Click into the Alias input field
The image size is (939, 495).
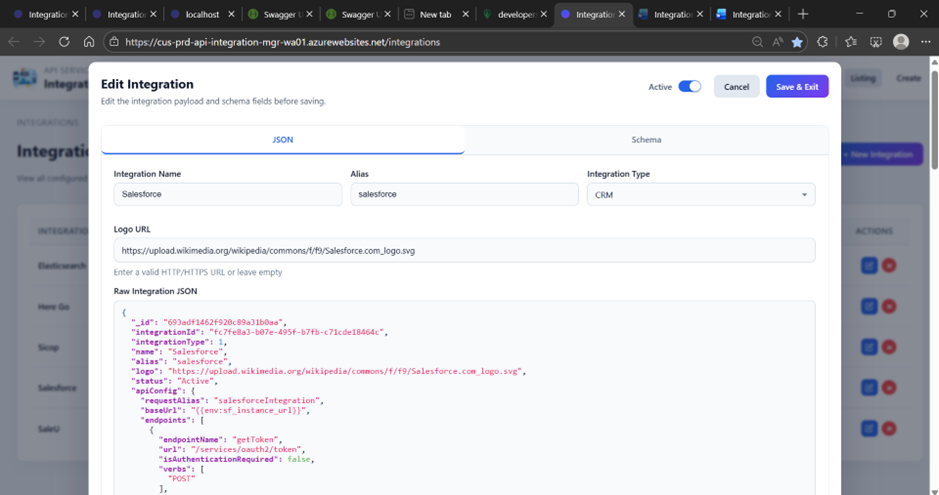(x=464, y=195)
